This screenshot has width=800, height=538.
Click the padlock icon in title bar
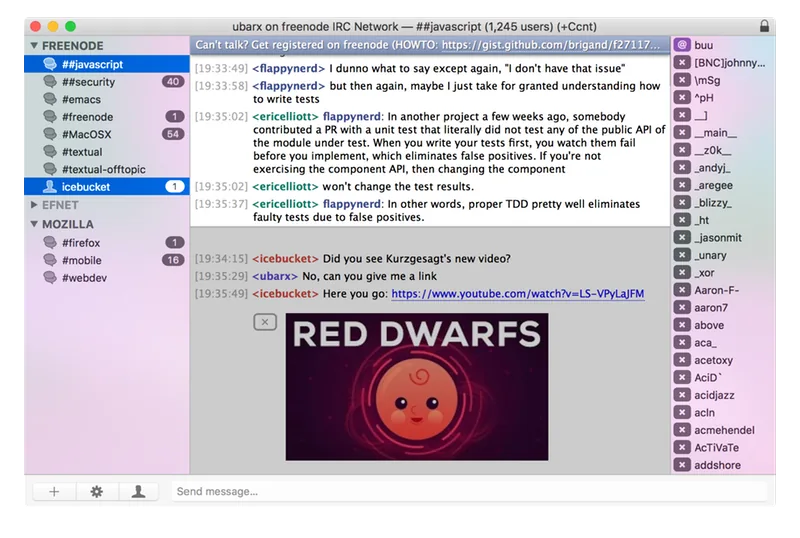coord(764,26)
